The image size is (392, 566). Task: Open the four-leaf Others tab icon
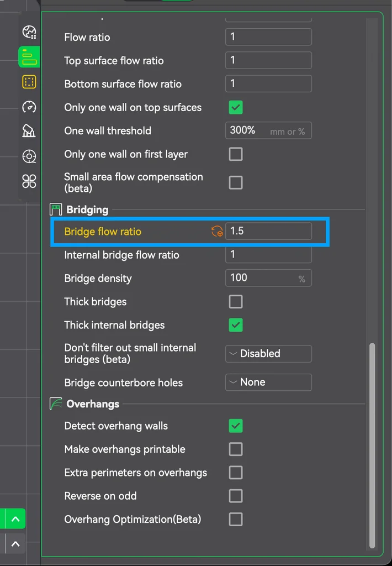point(29,181)
